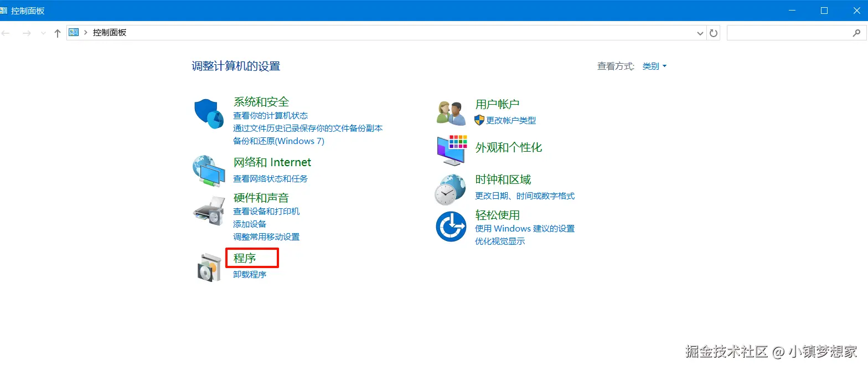Click the 控制面板 breadcrumb in address bar

[110, 33]
